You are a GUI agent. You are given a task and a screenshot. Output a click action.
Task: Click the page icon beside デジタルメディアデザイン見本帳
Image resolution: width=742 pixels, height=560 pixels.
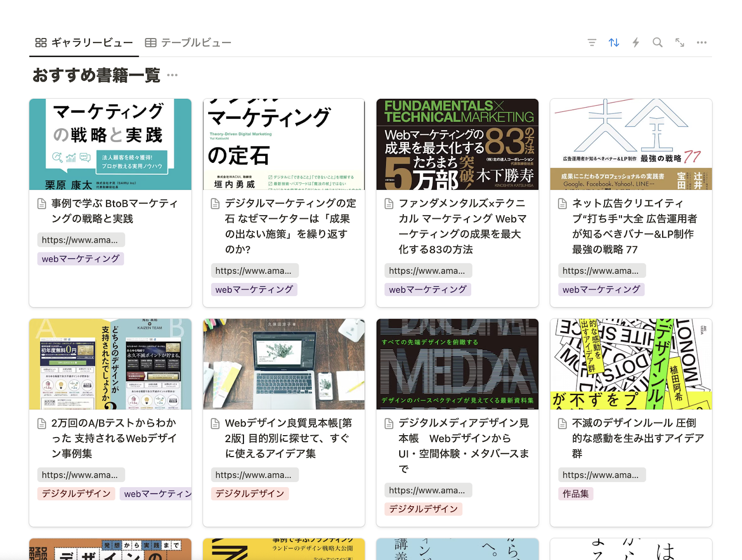tap(389, 423)
